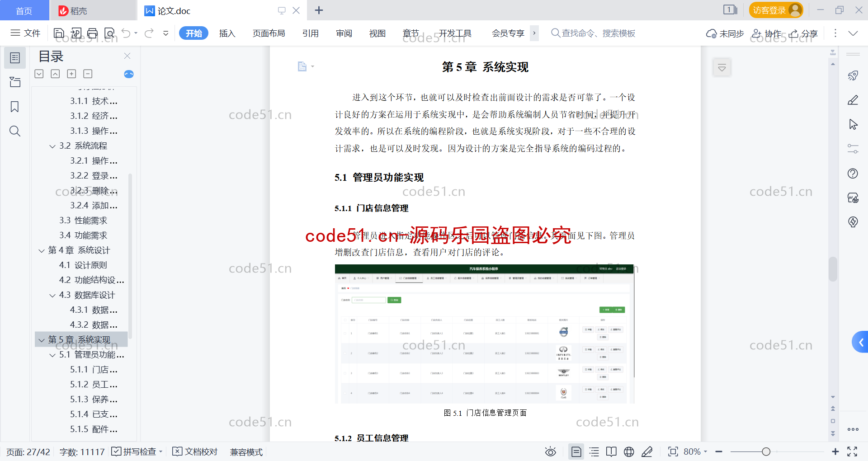Collapse the 第 5 章 系统实现 node
The image size is (868, 461).
(x=42, y=340)
